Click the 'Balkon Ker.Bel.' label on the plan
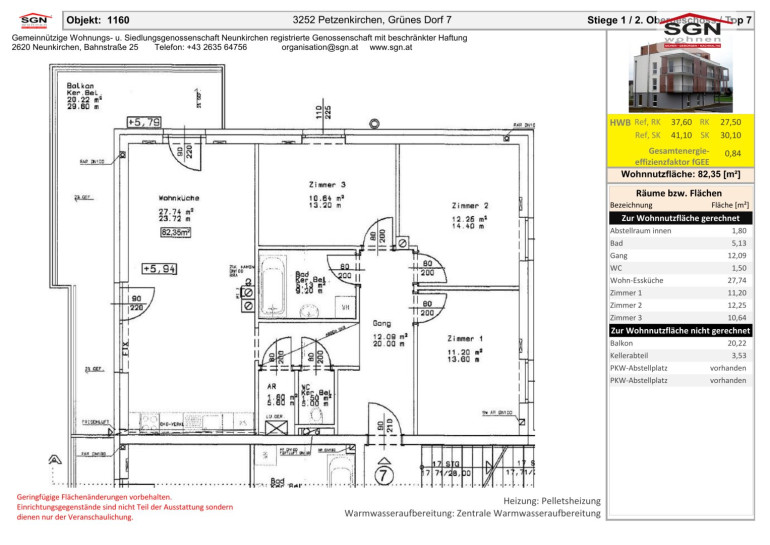 tap(82, 89)
